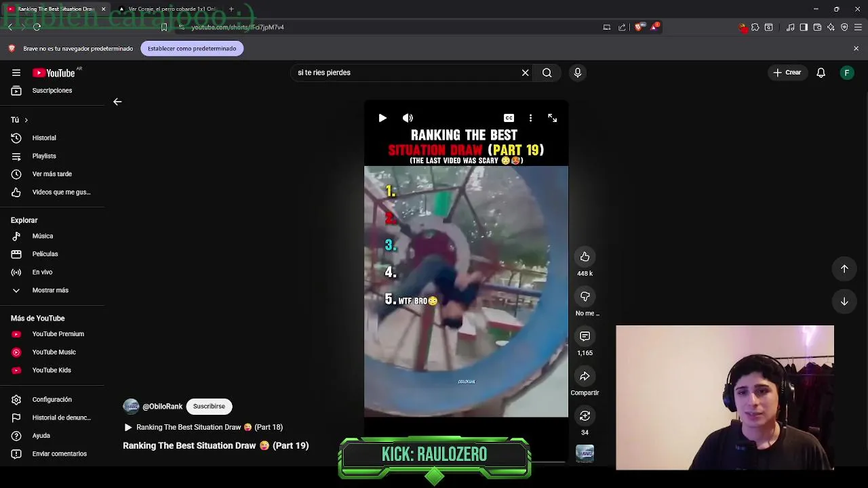Enter fullscreen for the Short
The width and height of the screenshot is (868, 488).
[553, 118]
